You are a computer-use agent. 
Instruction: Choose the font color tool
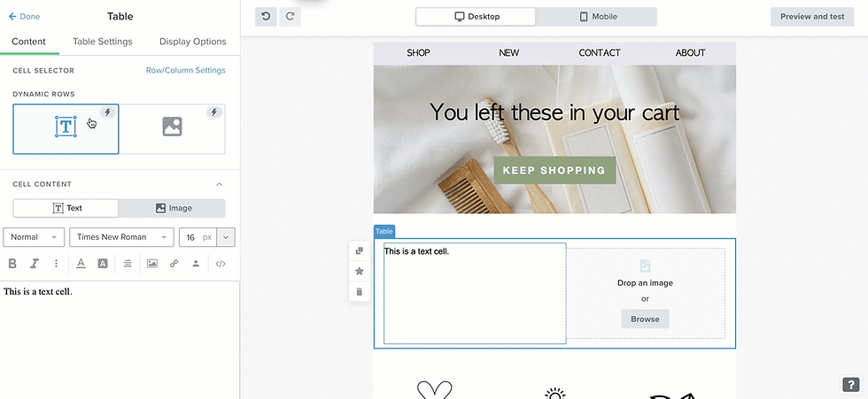click(x=81, y=264)
